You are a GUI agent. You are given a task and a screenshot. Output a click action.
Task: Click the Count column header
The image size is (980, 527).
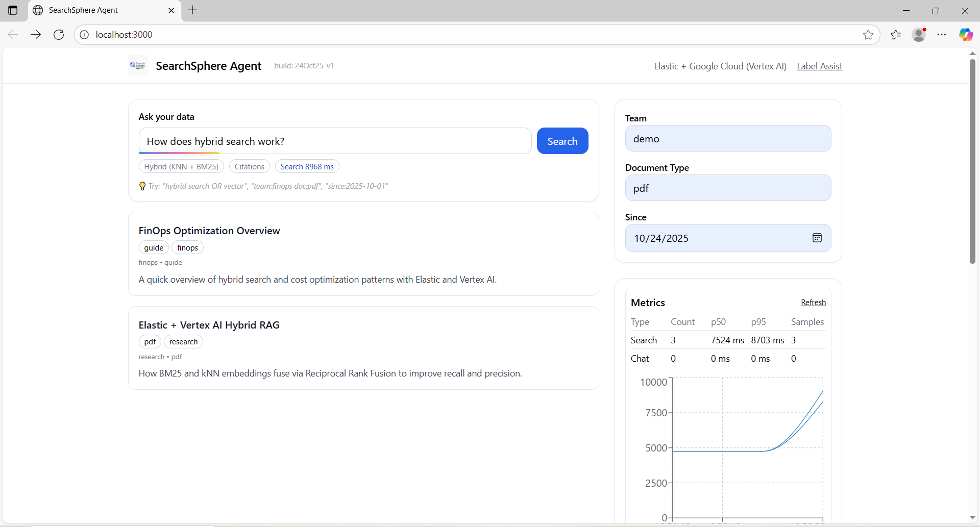click(x=682, y=322)
